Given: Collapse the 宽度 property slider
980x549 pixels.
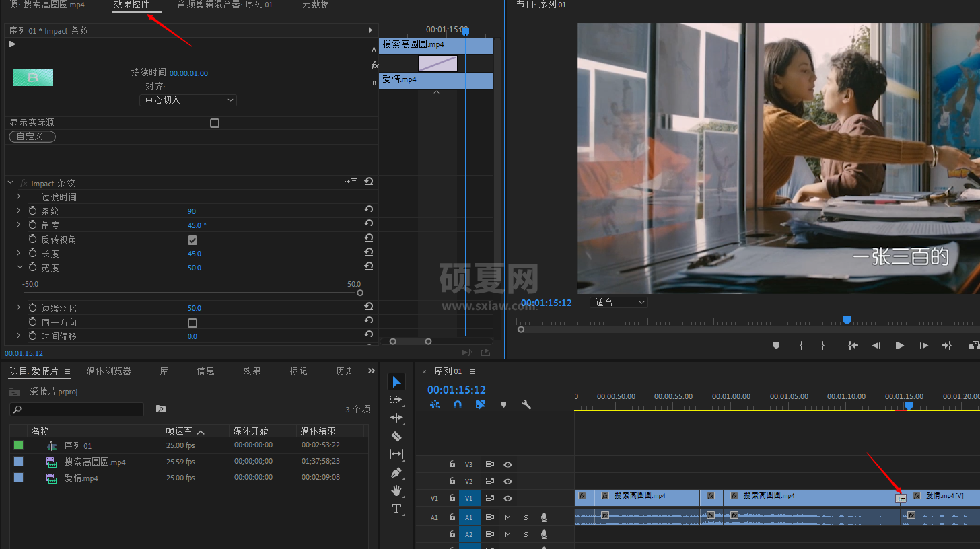Looking at the screenshot, I should (20, 267).
